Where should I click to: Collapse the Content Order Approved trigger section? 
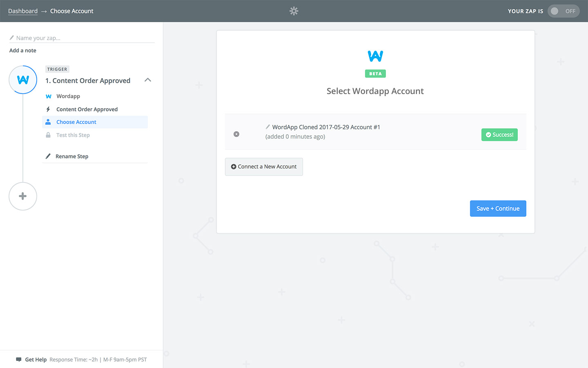coord(148,80)
